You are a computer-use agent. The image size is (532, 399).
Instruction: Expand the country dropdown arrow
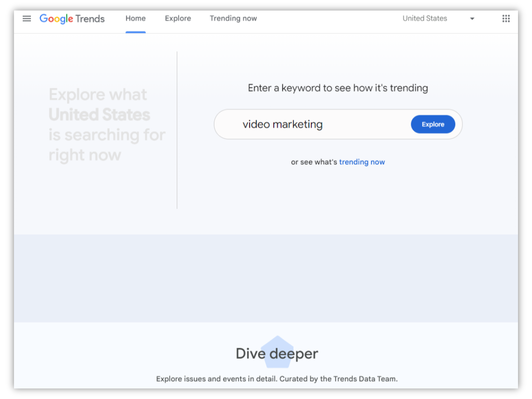tap(472, 19)
